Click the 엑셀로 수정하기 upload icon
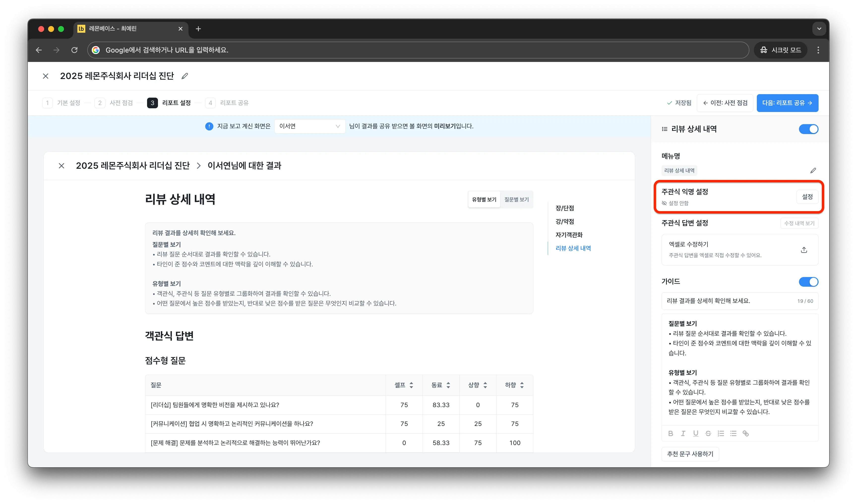This screenshot has width=857, height=504. click(804, 250)
